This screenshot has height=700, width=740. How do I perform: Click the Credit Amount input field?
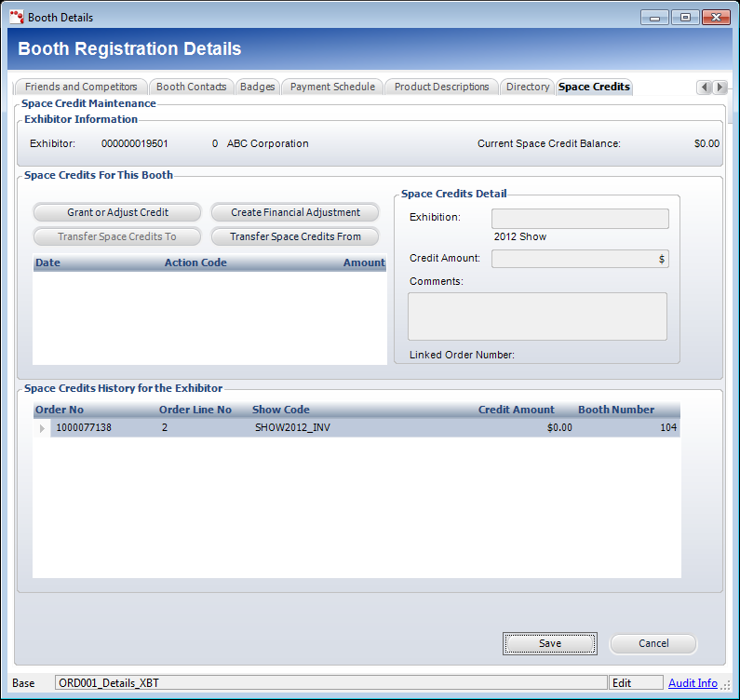click(579, 259)
